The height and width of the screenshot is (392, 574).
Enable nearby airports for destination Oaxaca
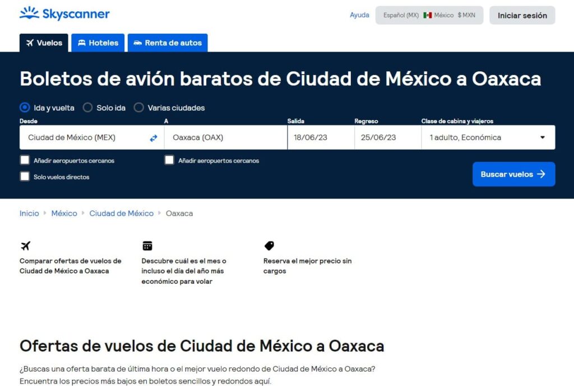point(169,160)
